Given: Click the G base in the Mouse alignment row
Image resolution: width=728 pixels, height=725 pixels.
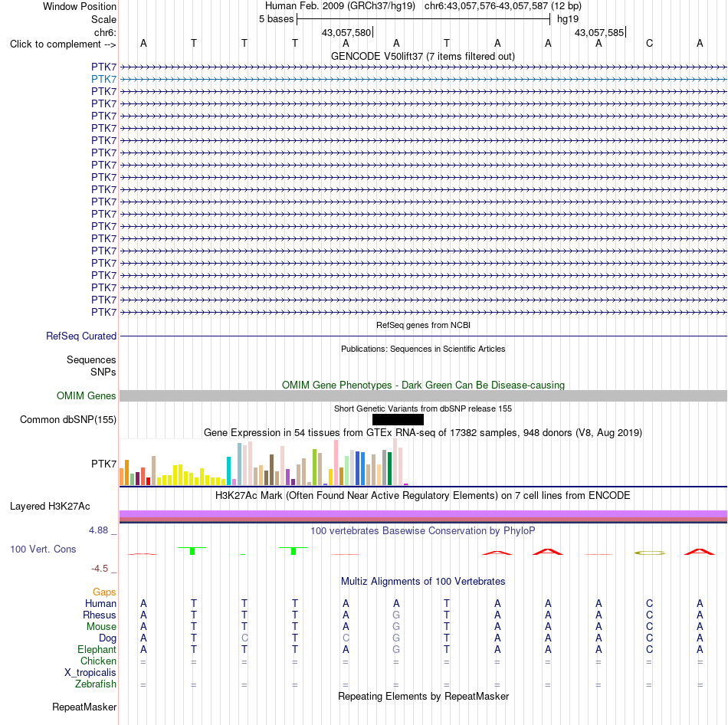Looking at the screenshot, I should 396,627.
